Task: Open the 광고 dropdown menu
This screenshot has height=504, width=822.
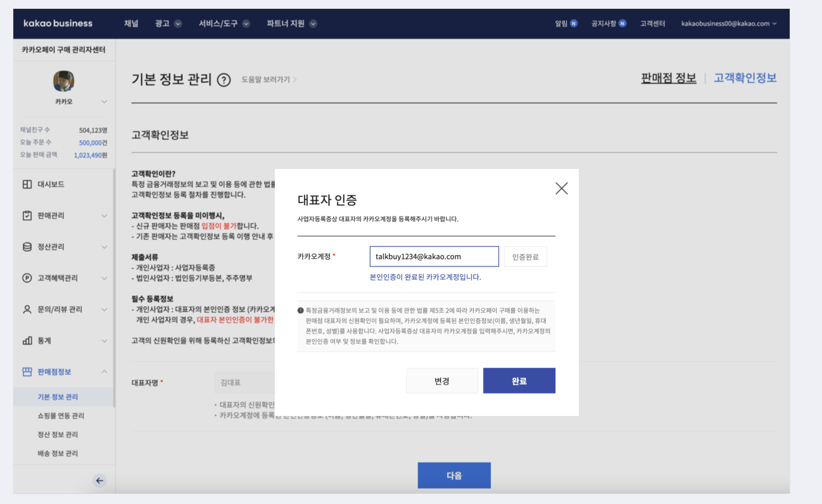Action: tap(168, 23)
